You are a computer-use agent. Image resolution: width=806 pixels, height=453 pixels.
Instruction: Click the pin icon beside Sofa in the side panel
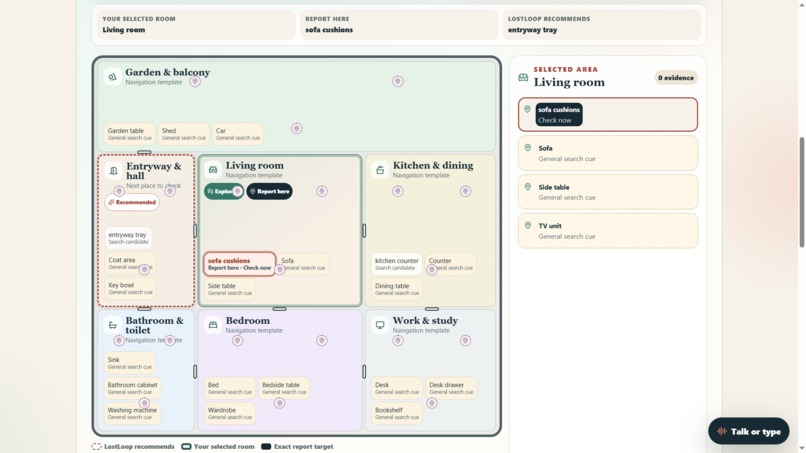[528, 148]
